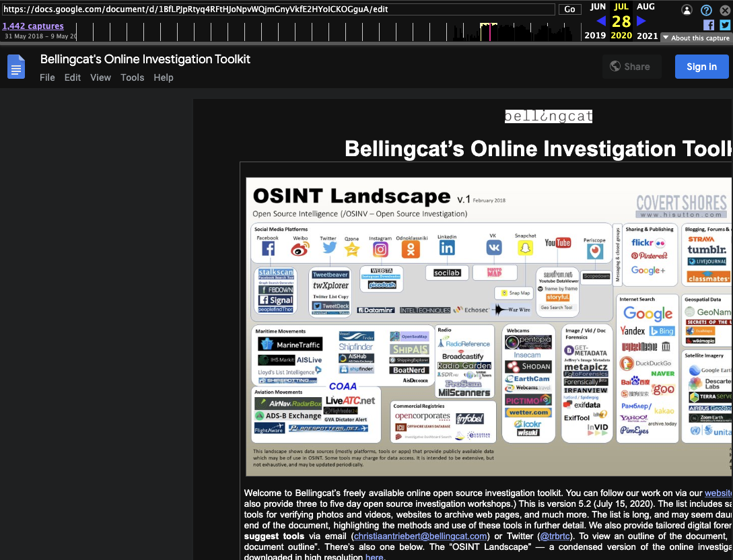Image resolution: width=733 pixels, height=560 pixels.
Task: Open the File menu
Action: pos(47,77)
